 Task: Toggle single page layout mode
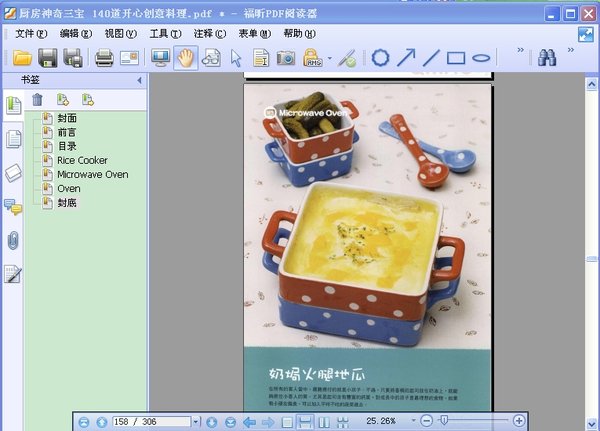[x=287, y=422]
